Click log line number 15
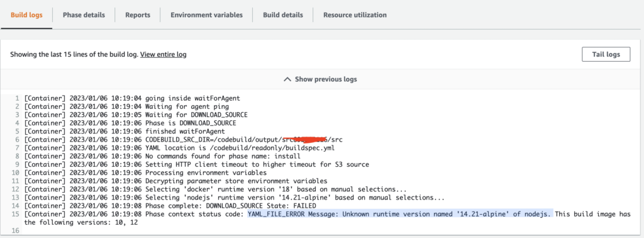Image resolution: width=644 pixels, height=238 pixels. 16,214
